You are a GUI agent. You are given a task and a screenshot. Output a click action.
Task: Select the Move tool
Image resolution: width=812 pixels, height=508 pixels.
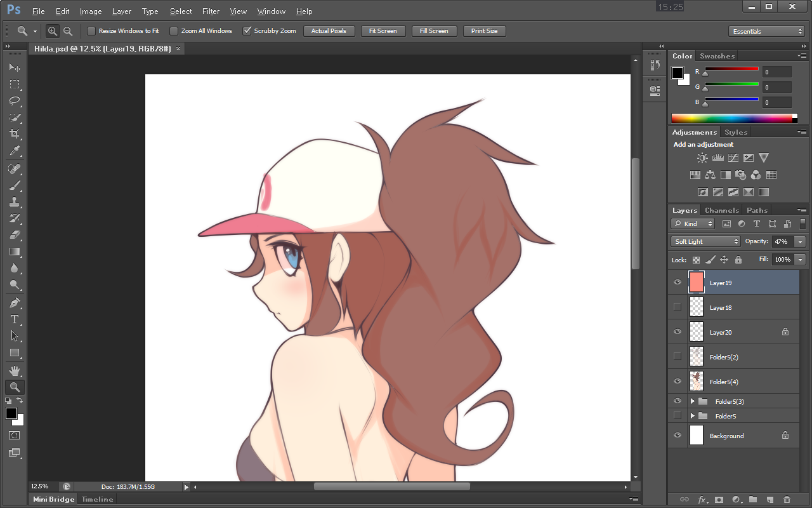14,67
